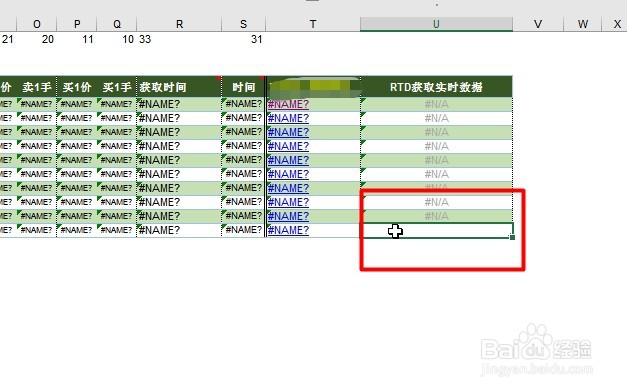This screenshot has height=391, width=627.
Task: Click the 买1价 header cell
Action: 77,87
